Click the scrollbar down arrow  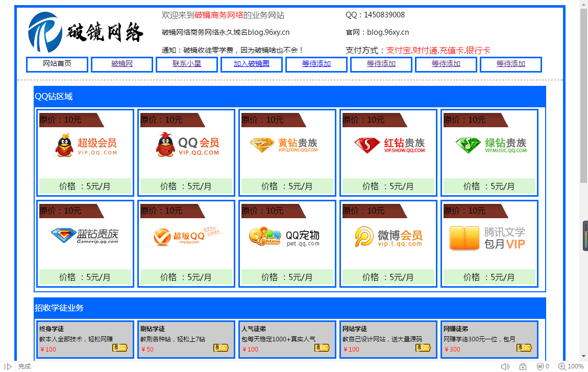(x=584, y=356)
